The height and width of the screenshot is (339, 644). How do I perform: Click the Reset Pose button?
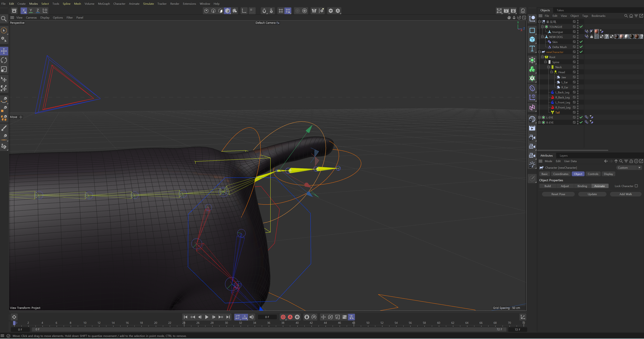(558, 194)
